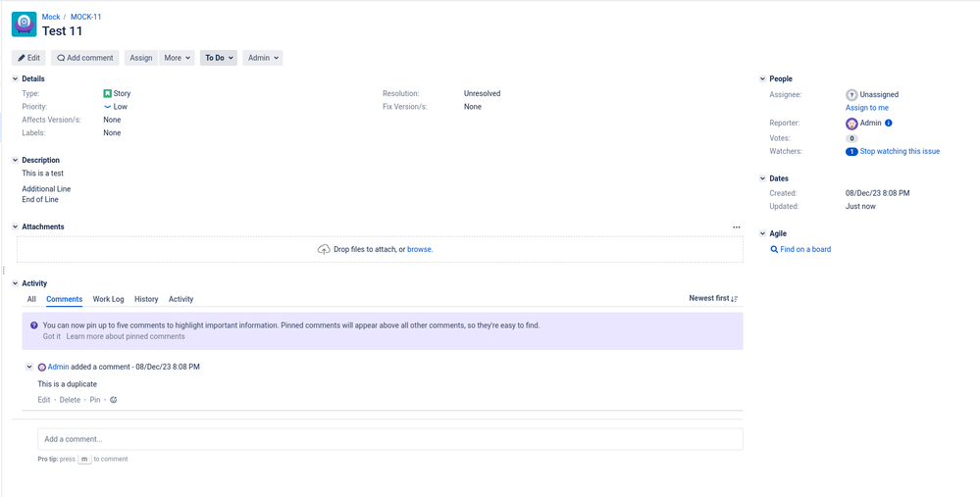
Task: Delete the 'This is a duplicate' comment
Action: coord(70,400)
